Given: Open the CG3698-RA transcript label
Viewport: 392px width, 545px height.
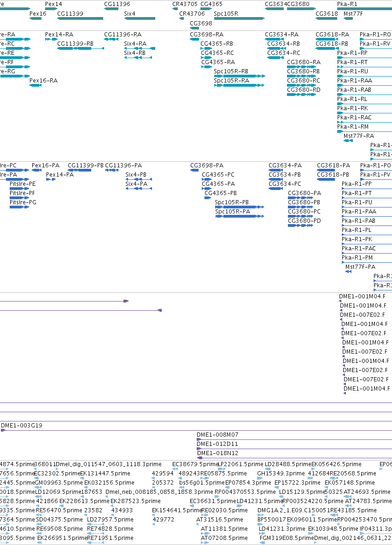Looking at the screenshot, I should pyautogui.click(x=206, y=35).
